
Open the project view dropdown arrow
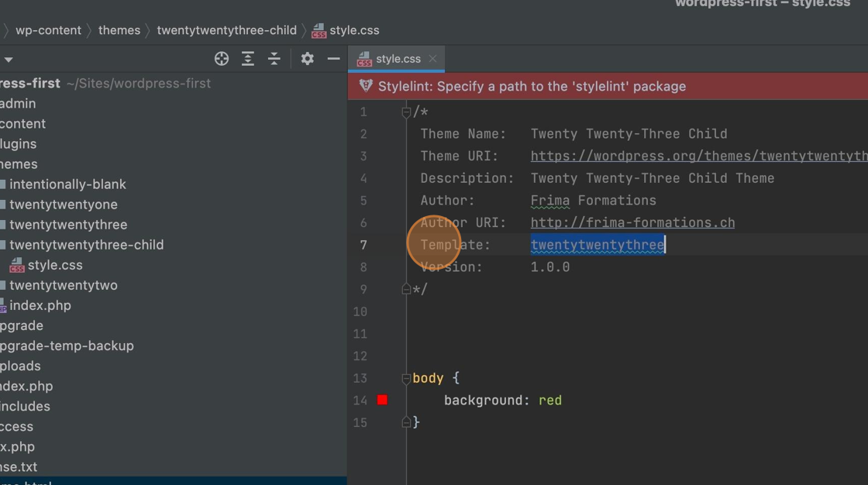[8, 60]
